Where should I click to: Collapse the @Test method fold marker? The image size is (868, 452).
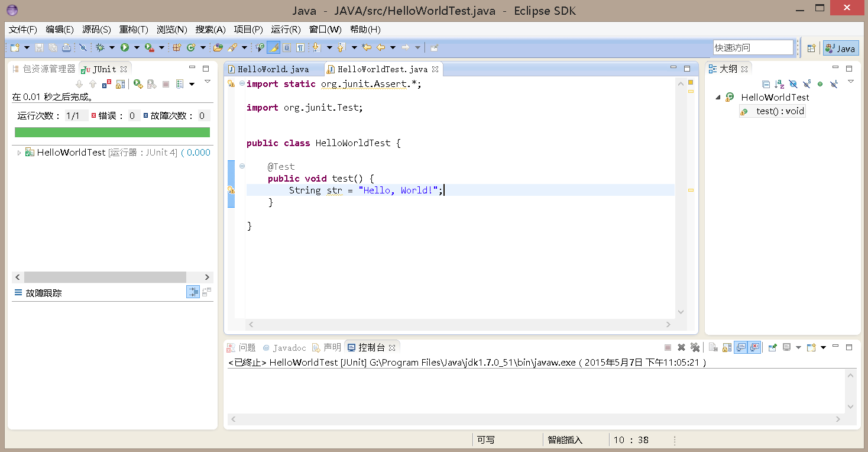(x=242, y=166)
